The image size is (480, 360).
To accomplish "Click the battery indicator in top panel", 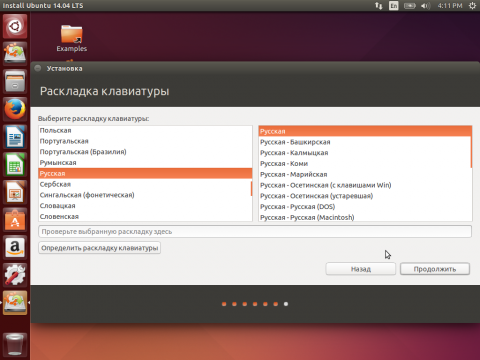I will tap(410, 6).
